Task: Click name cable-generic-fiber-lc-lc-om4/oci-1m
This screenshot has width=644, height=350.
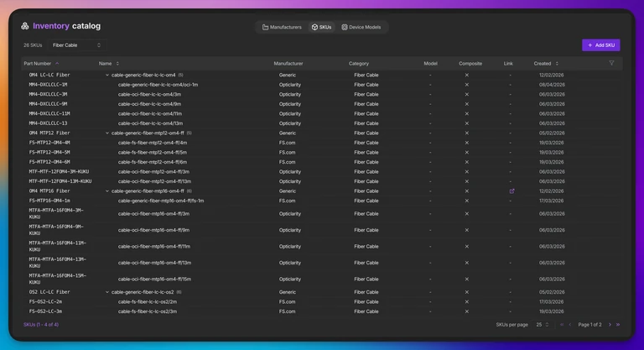Action: pyautogui.click(x=158, y=85)
